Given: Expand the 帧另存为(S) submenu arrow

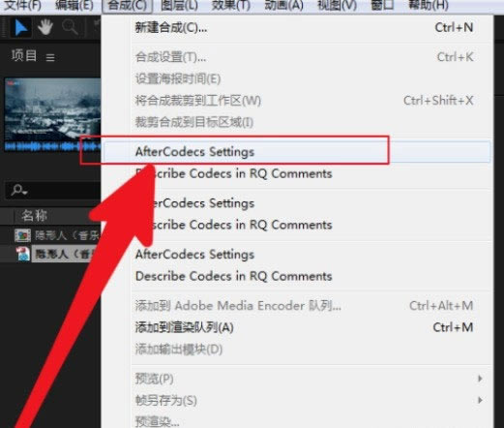Looking at the screenshot, I should [480, 400].
